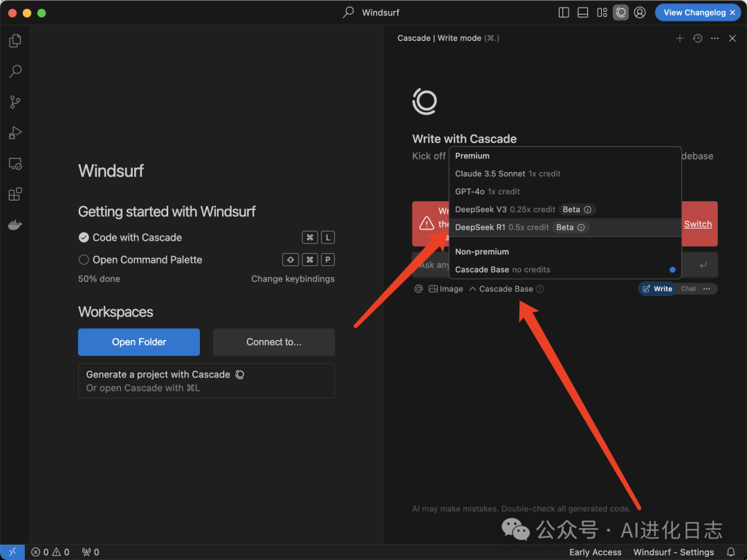Toggle the Cascade panel icon in title bar
This screenshot has height=560, width=747.
(620, 13)
